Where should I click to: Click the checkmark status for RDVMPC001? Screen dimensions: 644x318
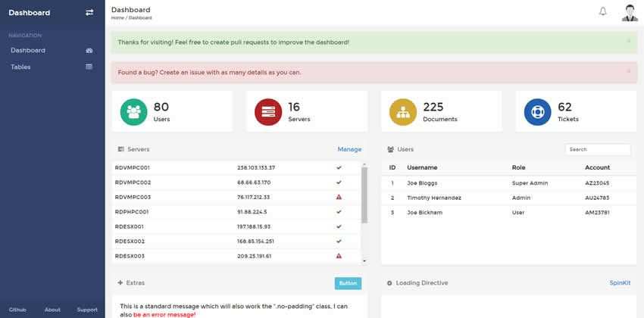tap(339, 167)
